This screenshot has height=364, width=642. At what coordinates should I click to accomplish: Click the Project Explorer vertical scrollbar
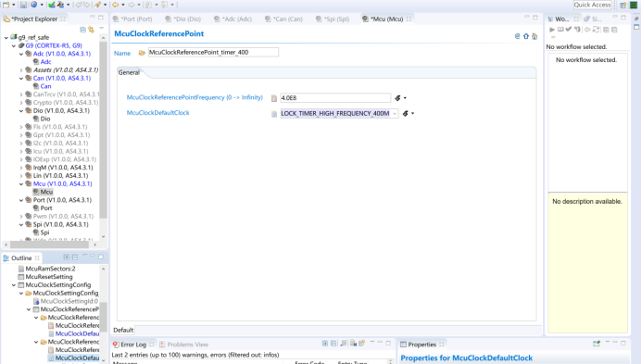(103, 130)
